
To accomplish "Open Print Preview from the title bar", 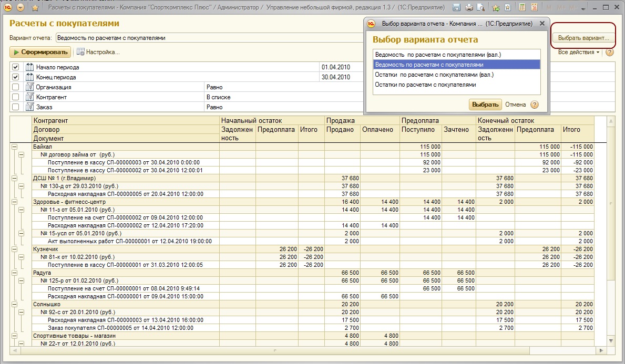I will [x=481, y=8].
